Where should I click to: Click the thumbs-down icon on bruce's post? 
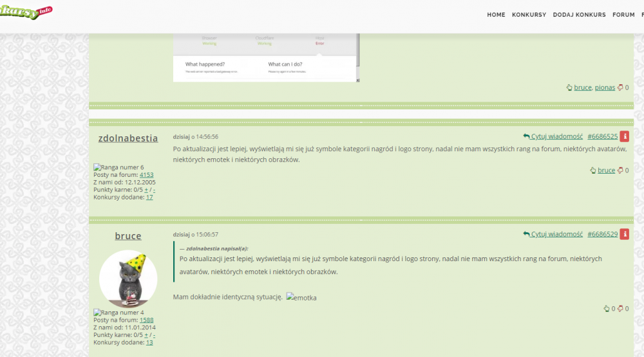coord(620,309)
